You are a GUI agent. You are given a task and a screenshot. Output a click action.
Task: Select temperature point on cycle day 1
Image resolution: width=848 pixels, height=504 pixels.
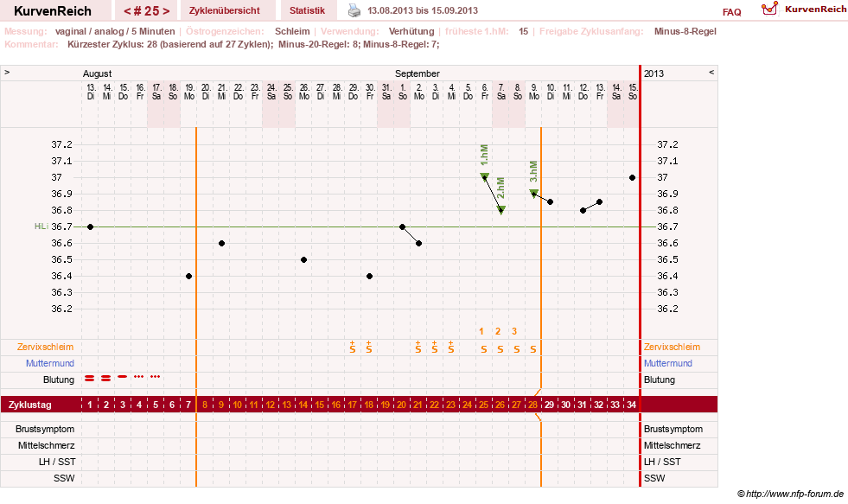pyautogui.click(x=90, y=226)
